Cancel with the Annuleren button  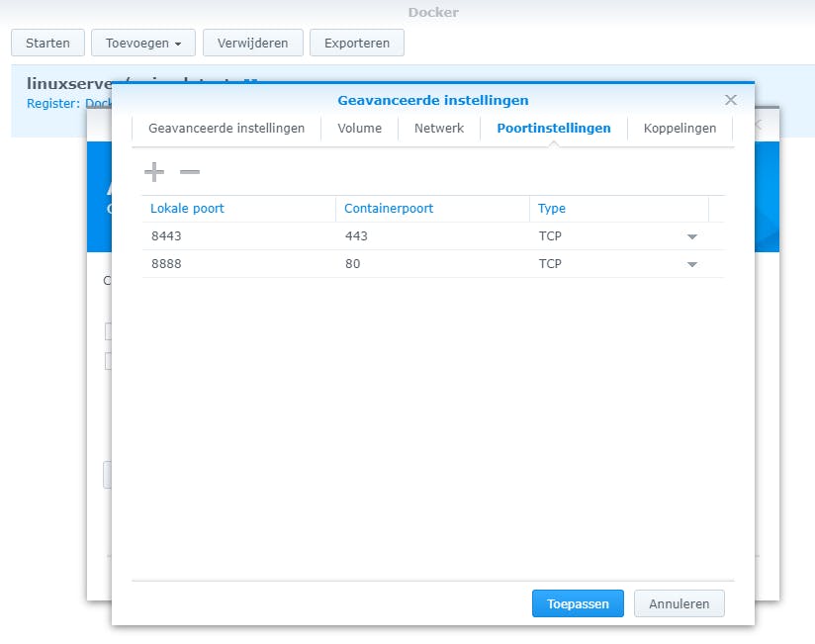point(679,603)
